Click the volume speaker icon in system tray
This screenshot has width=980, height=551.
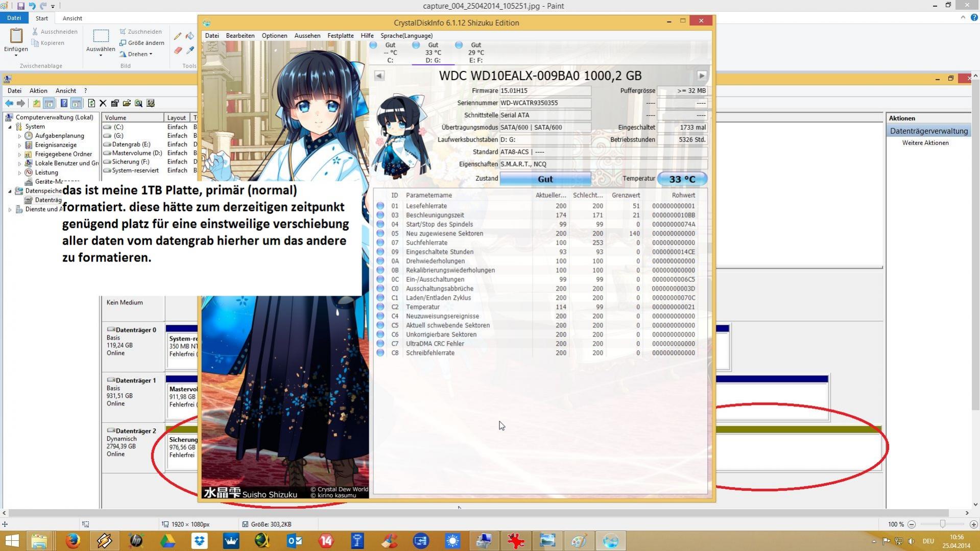(x=912, y=541)
